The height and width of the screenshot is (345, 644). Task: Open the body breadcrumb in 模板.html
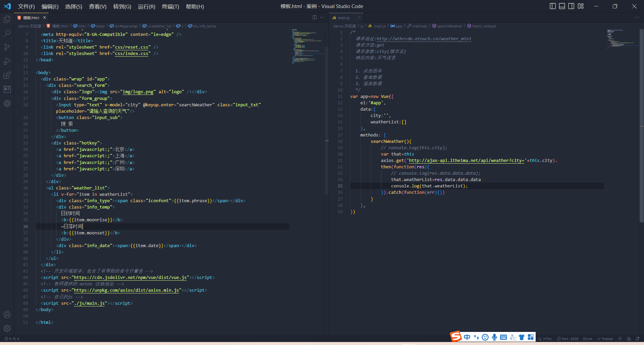click(99, 26)
